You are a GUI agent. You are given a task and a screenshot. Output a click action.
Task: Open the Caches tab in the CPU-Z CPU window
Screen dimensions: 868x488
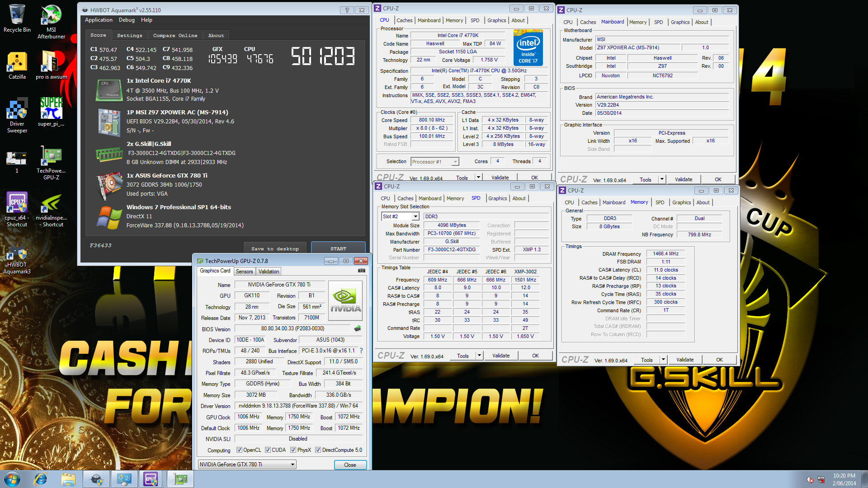click(x=404, y=20)
